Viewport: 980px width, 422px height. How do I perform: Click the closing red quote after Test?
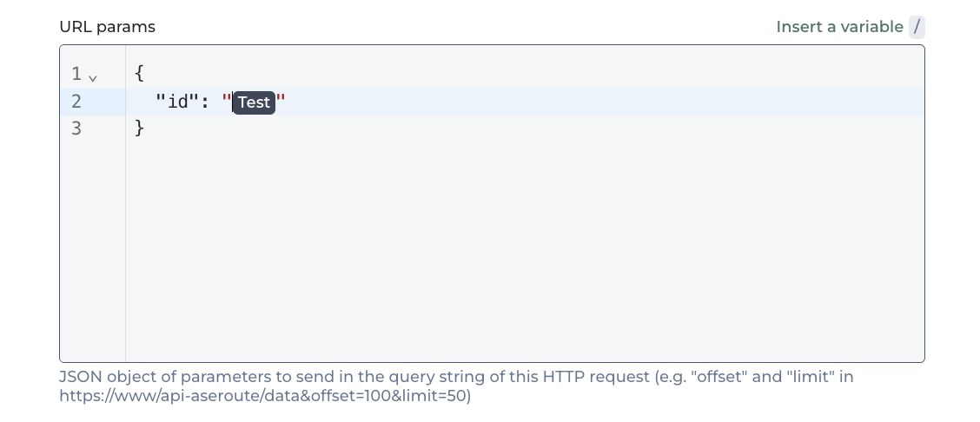click(x=281, y=102)
